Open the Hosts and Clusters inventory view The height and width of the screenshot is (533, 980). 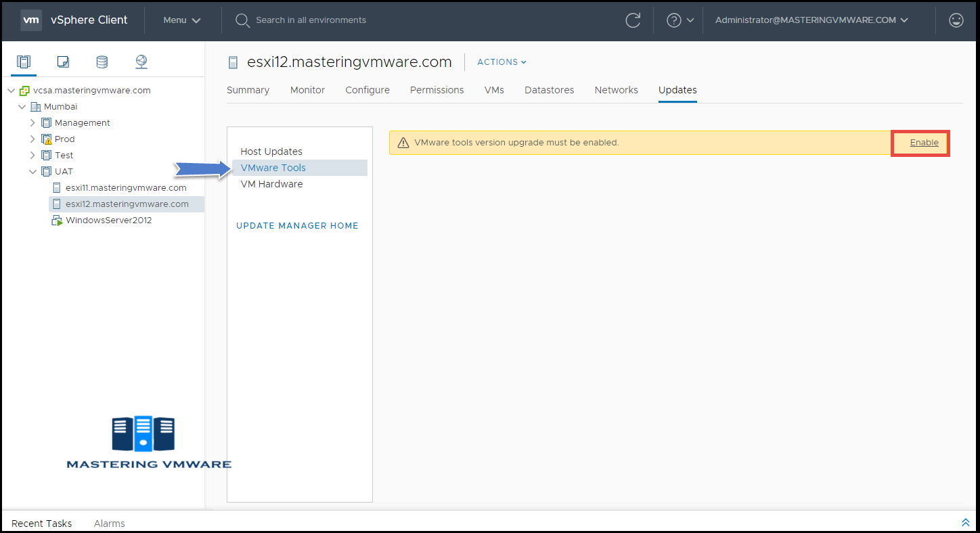point(24,62)
